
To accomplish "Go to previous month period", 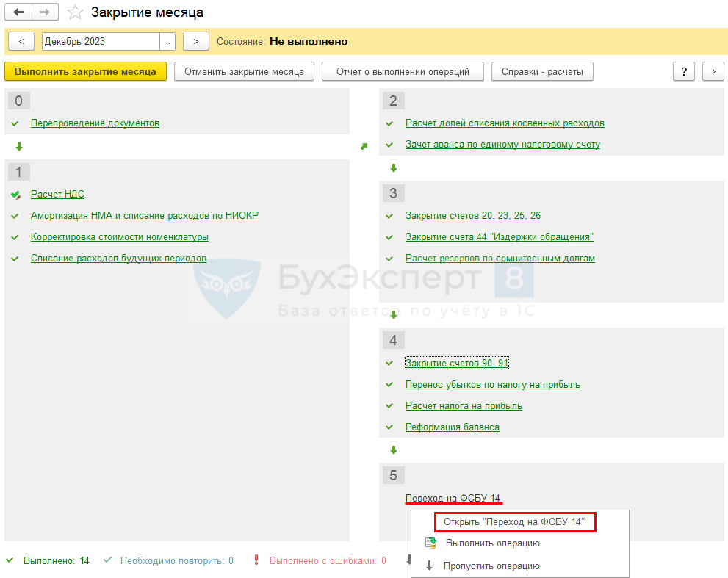I will (x=21, y=42).
